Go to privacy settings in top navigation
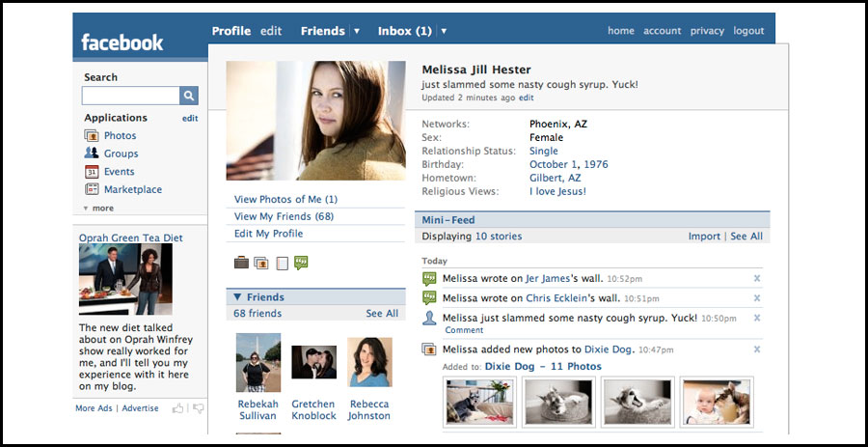Viewport: 868px width, 447px height. (x=707, y=31)
